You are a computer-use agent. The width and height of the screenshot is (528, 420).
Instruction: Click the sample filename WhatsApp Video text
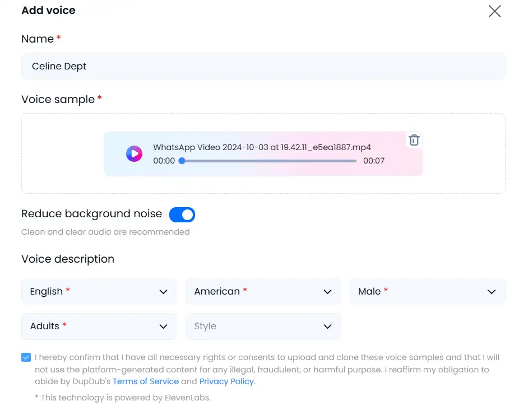point(262,147)
